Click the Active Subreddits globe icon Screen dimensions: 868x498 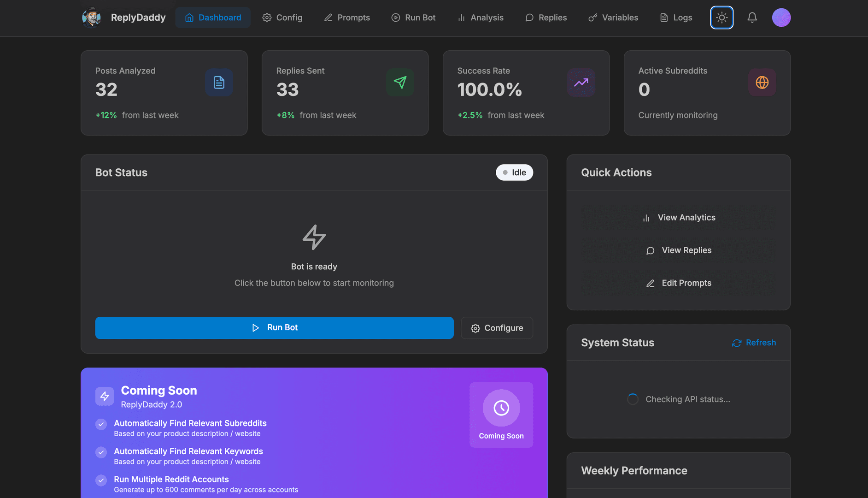[762, 83]
